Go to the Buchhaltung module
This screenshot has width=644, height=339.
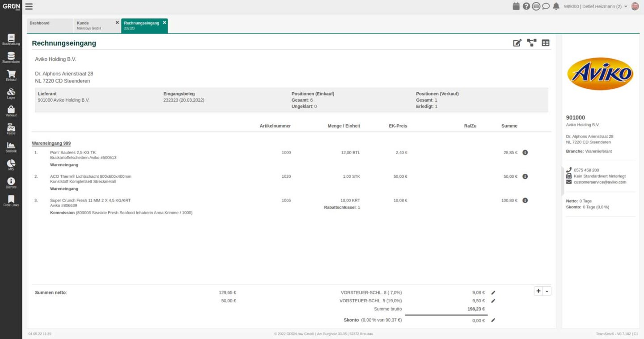(x=11, y=40)
